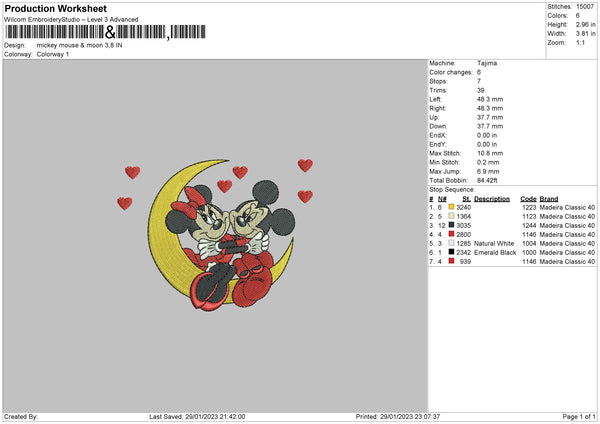Click design name 'mickey mouse & moon 3,8 IN'

(x=80, y=45)
